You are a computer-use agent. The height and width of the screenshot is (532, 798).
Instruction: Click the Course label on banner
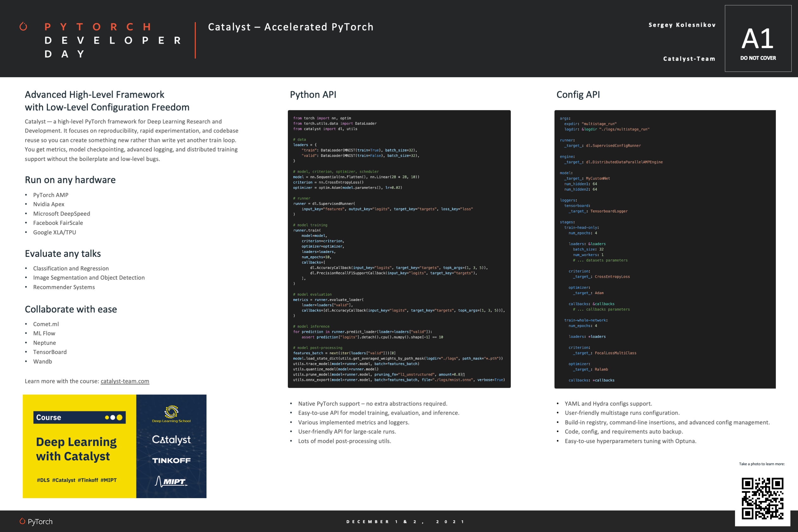pyautogui.click(x=48, y=417)
